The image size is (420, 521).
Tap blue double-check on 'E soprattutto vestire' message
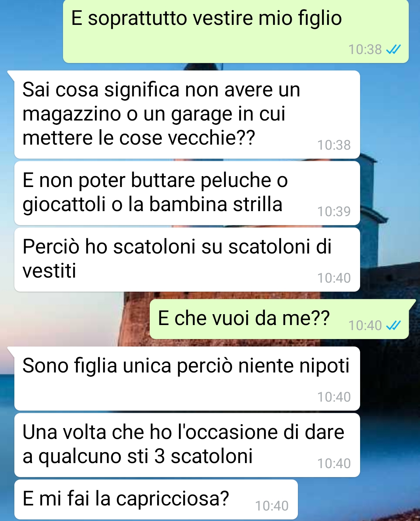tap(393, 49)
